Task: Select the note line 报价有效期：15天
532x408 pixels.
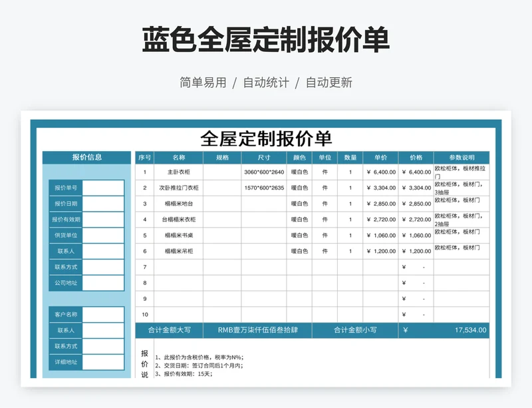Action: pyautogui.click(x=184, y=374)
